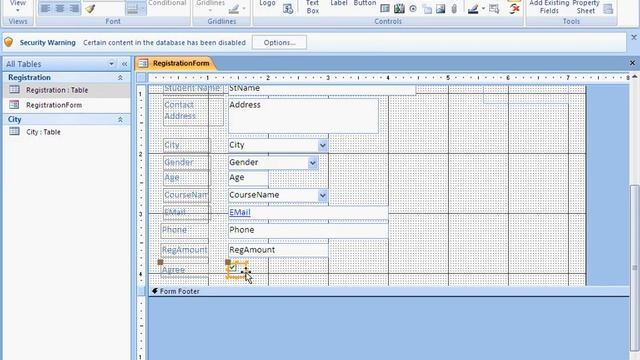Click the form selector box at ruler corner

(142, 78)
